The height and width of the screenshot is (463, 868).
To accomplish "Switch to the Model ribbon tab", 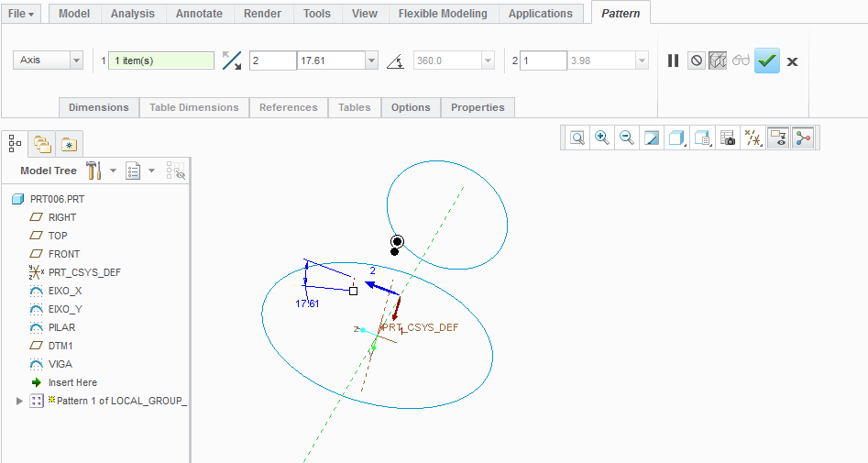I will pyautogui.click(x=74, y=14).
